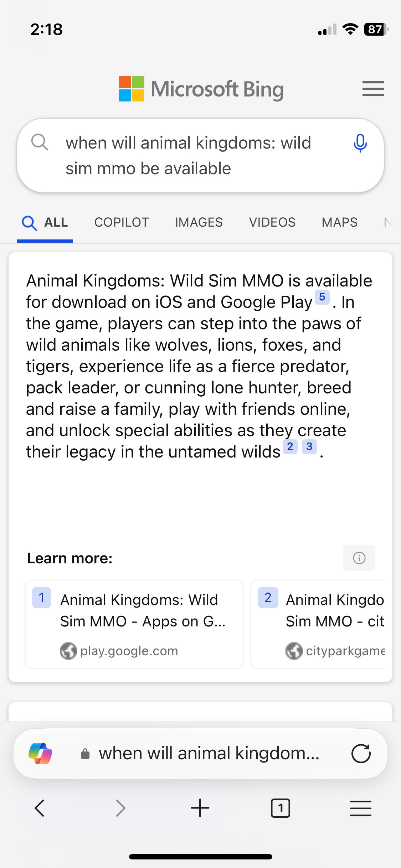Switch to the IMAGES tab

199,222
